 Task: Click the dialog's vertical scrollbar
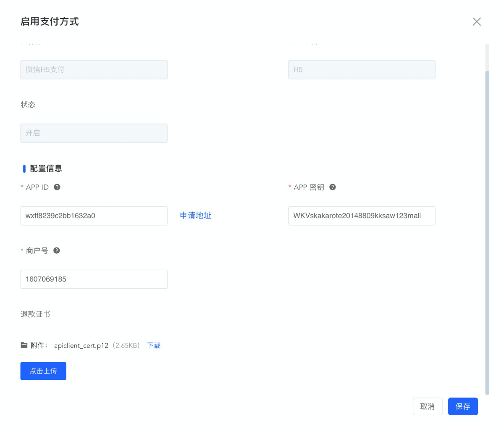tap(487, 231)
